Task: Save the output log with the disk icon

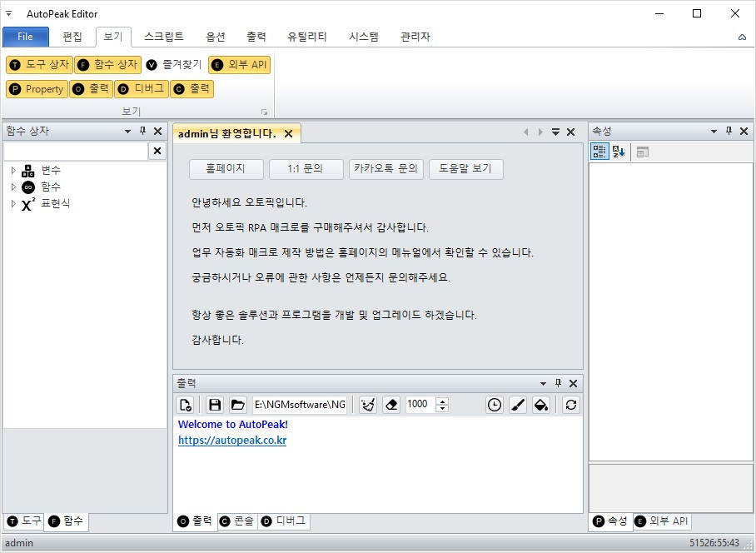Action: [215, 405]
